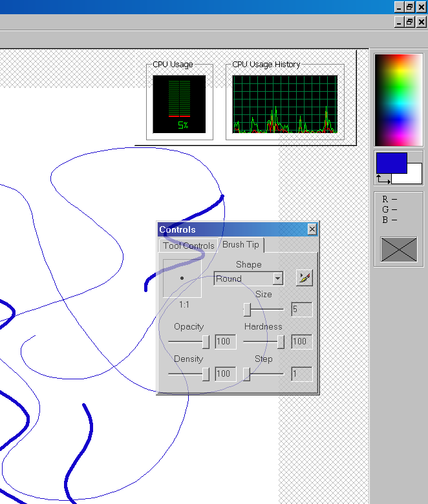Click the brush presets icon beside Shape
This screenshot has height=504, width=428.
click(x=305, y=278)
